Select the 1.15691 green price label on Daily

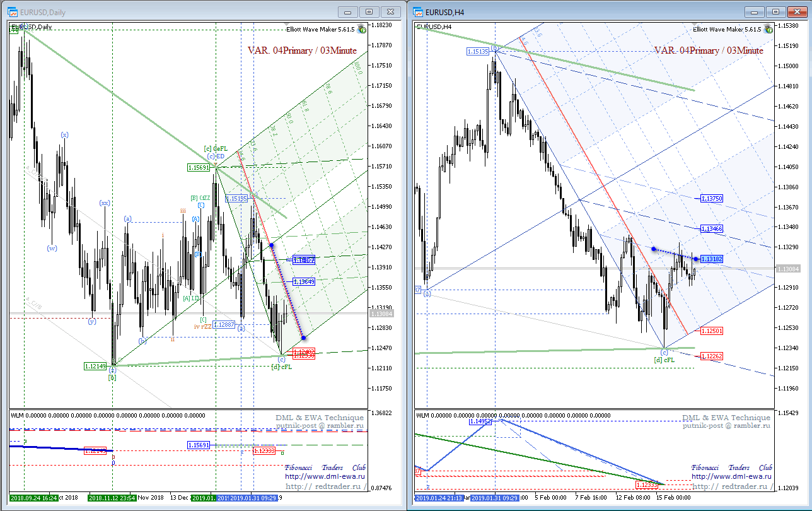click(x=200, y=167)
